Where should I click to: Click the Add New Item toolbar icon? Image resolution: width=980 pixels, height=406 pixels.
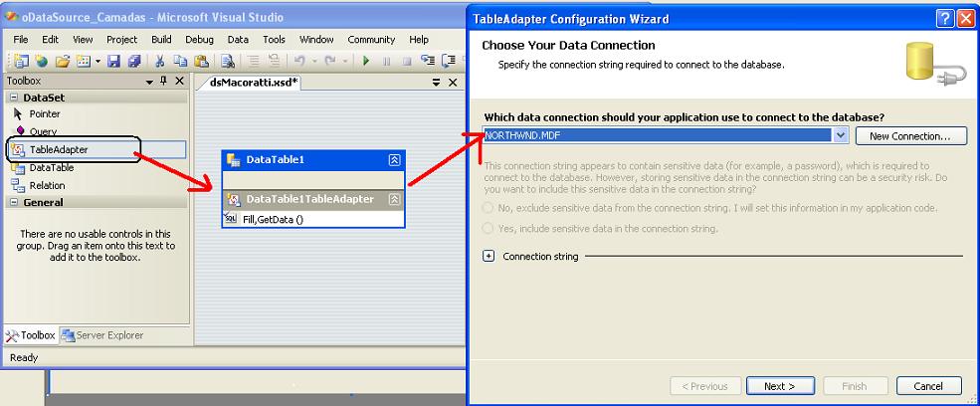click(x=83, y=61)
